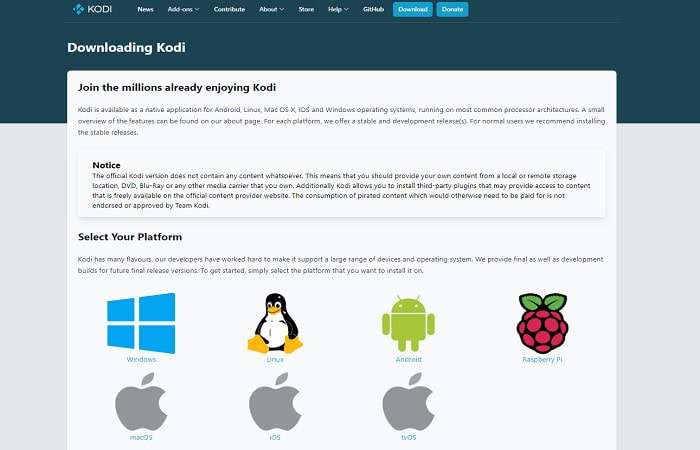700x450 pixels.
Task: Click the macOS text link
Action: (141, 438)
